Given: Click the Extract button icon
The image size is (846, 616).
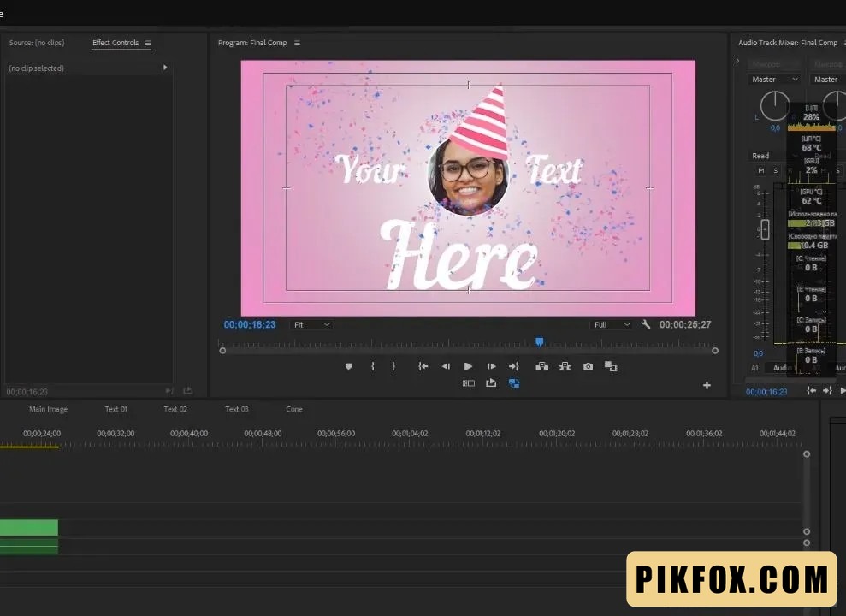Looking at the screenshot, I should point(565,366).
